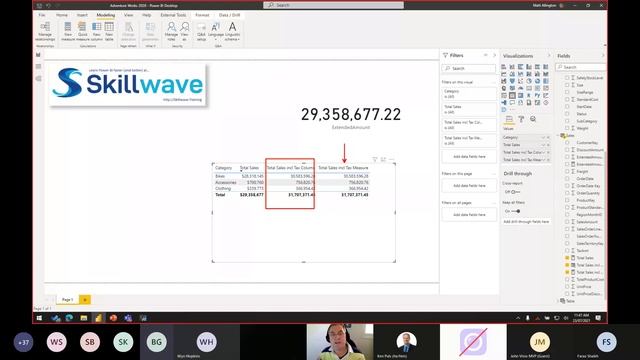Switch to the Home ribbon tab
640x360 pixels.
point(62,15)
